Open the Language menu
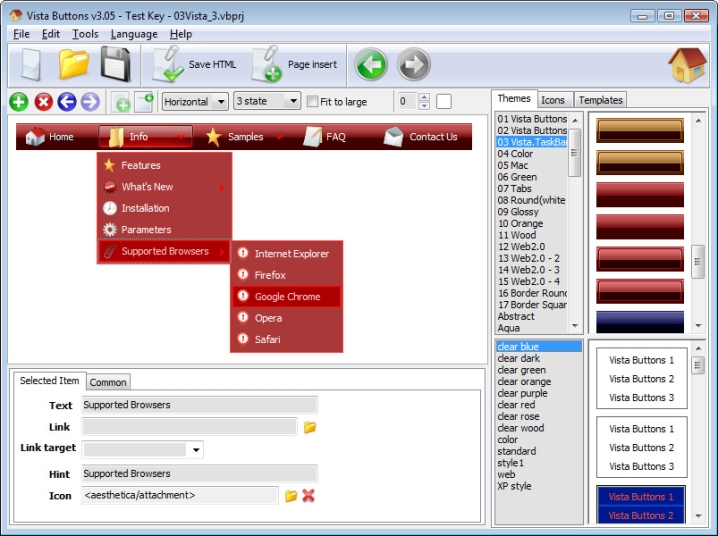 click(x=134, y=34)
